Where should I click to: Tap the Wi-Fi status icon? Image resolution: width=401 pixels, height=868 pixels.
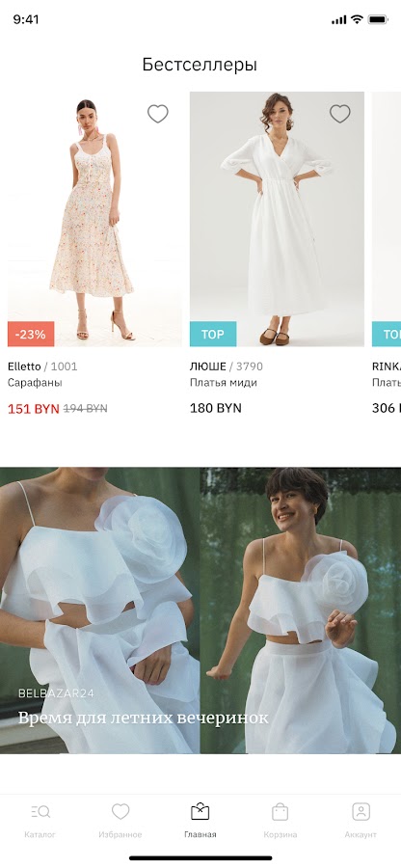pos(357,19)
